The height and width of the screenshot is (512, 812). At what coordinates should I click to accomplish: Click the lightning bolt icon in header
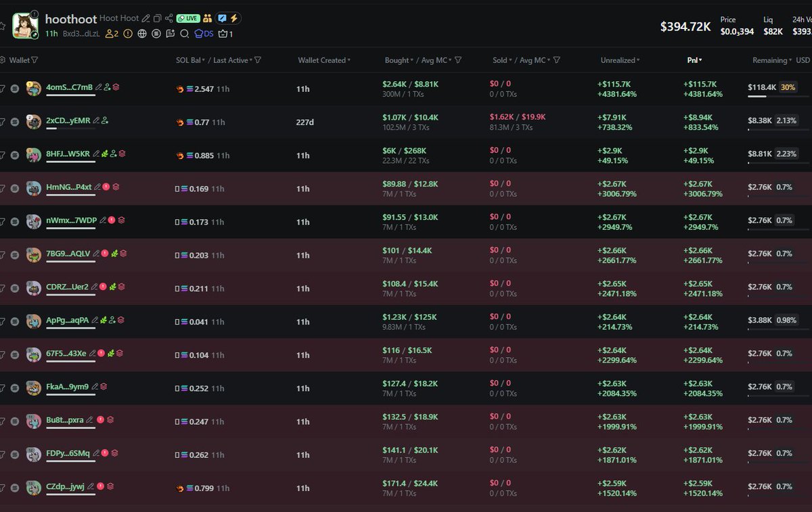coord(234,19)
